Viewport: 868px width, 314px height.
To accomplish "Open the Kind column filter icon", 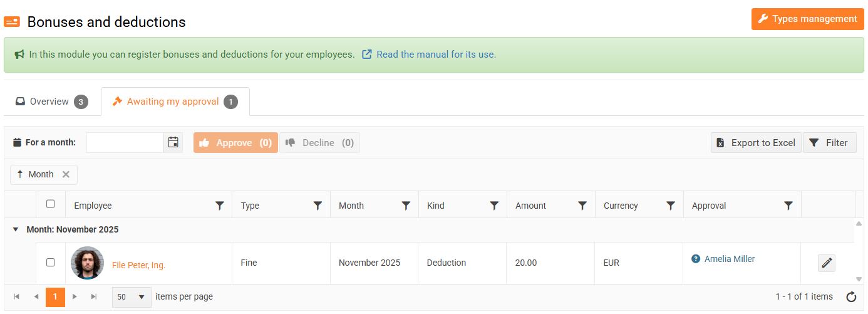I will (x=494, y=206).
